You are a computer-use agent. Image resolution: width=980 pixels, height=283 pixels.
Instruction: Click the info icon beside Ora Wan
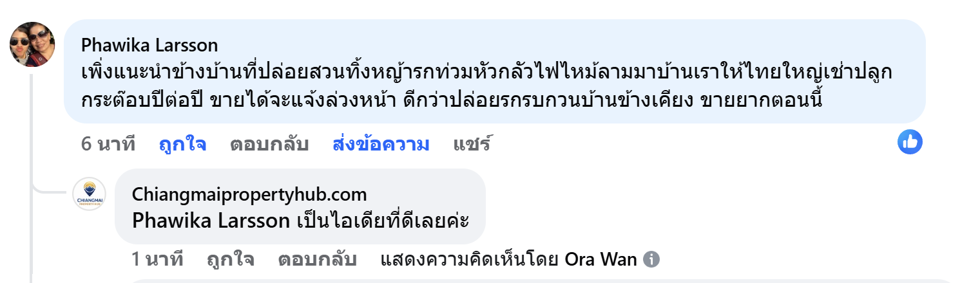(x=652, y=260)
